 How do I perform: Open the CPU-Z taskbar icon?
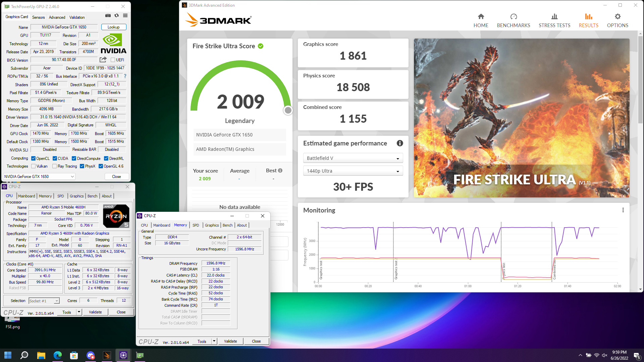point(123,355)
